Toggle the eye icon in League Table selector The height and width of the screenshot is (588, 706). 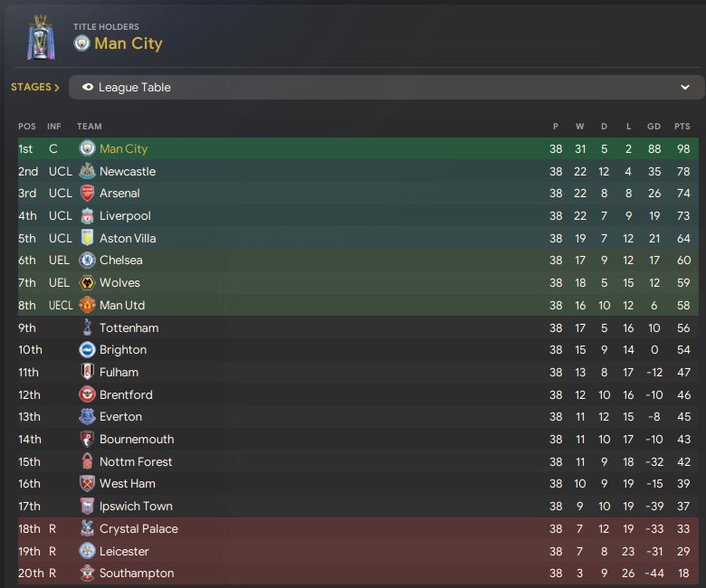[88, 87]
